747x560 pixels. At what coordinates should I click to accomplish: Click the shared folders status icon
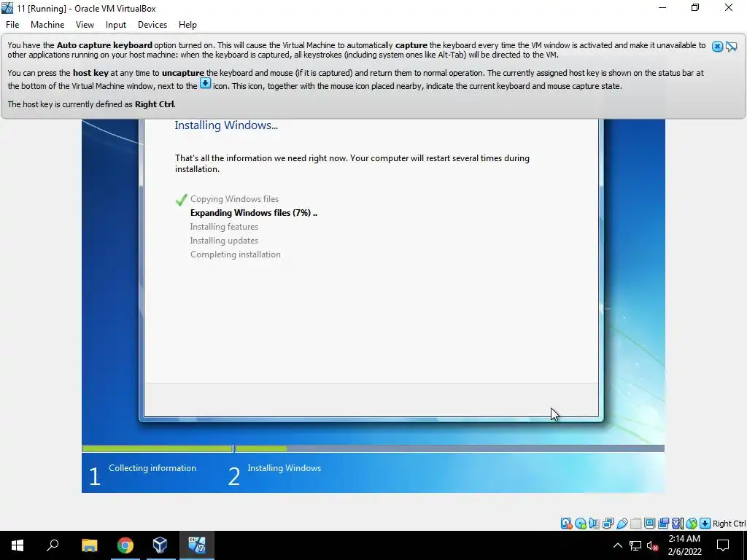(636, 524)
